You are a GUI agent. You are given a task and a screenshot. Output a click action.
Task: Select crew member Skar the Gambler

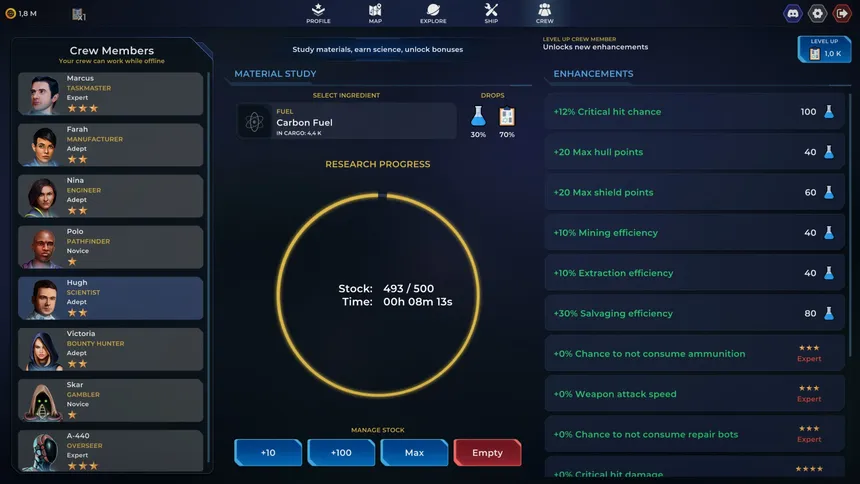[110, 400]
